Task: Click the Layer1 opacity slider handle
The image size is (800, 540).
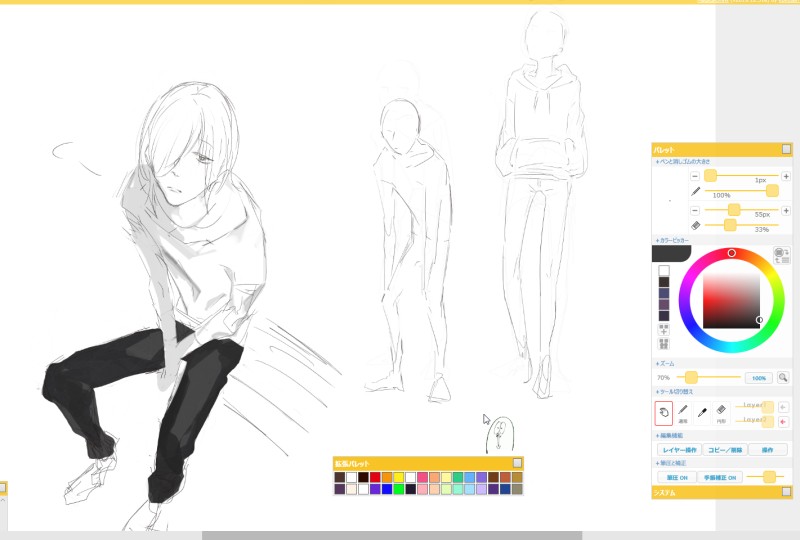Action: coord(767,407)
